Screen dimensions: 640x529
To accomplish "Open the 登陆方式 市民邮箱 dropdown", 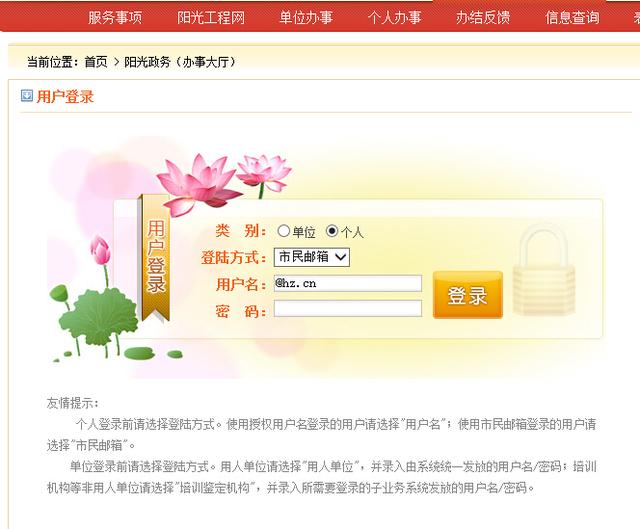I will (x=312, y=257).
